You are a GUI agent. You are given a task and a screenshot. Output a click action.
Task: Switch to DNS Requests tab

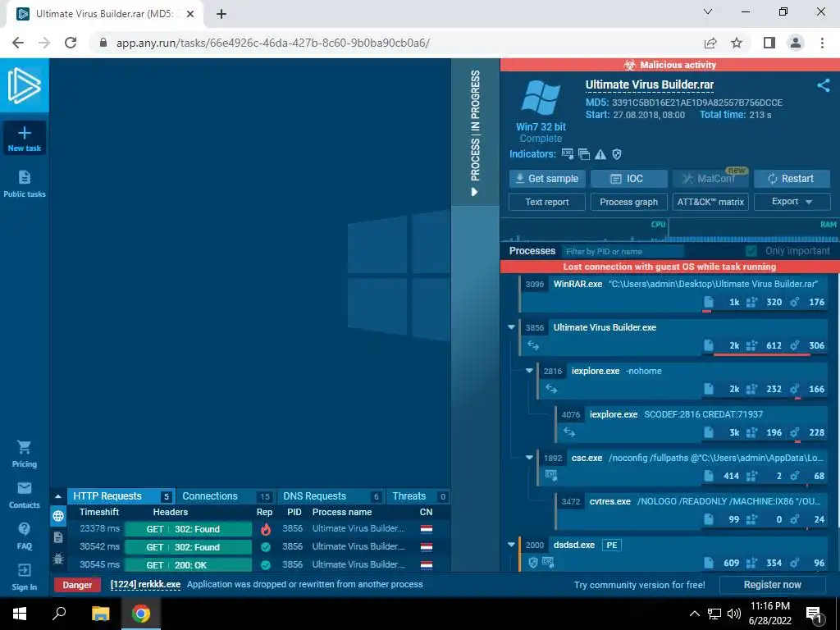tap(330, 496)
